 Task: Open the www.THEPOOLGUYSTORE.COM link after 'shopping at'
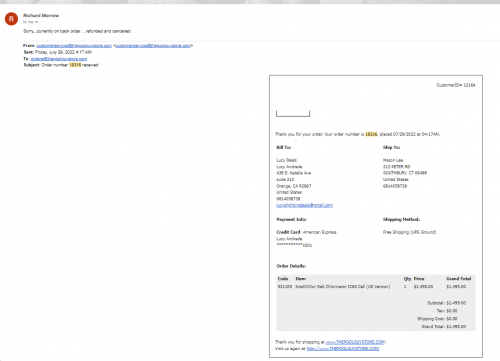[355, 342]
